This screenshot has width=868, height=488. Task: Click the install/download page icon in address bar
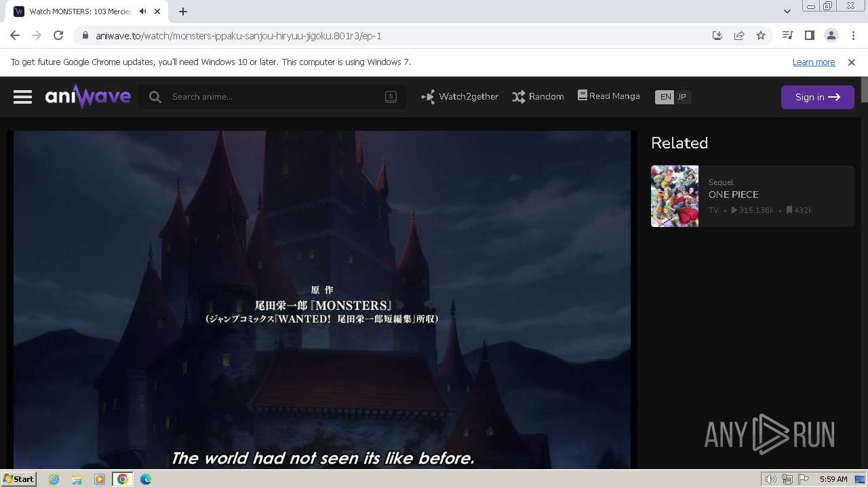tap(717, 35)
